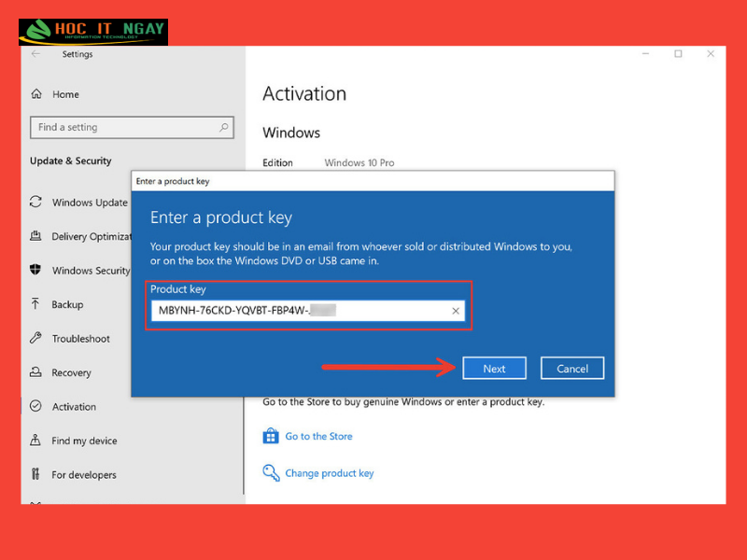
Task: Click Next in the product key dialog
Action: (495, 368)
